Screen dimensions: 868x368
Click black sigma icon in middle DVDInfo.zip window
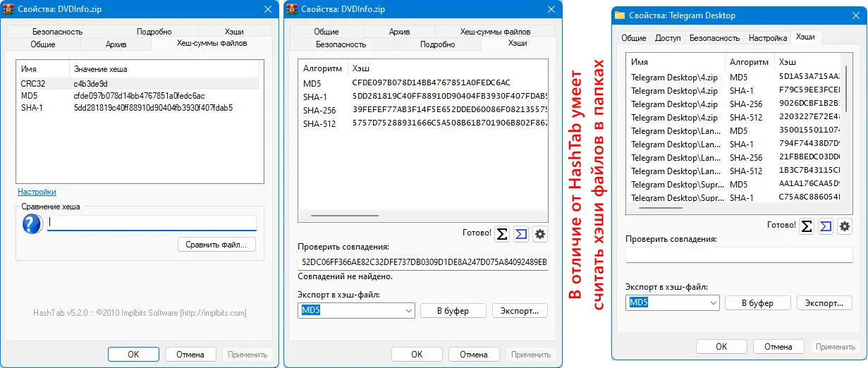pos(502,234)
